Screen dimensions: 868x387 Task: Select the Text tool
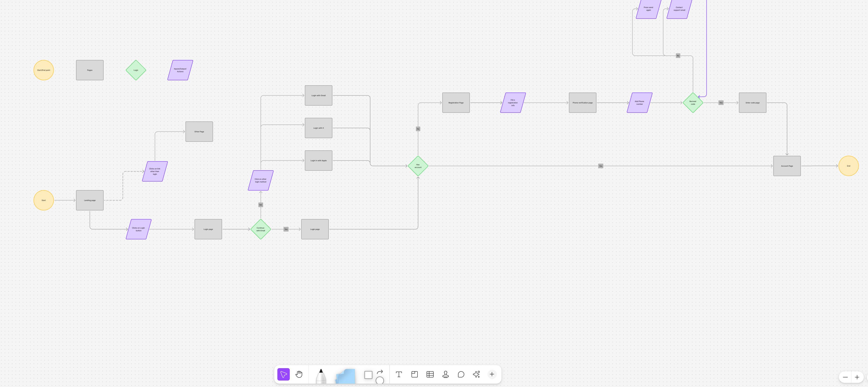point(399,374)
